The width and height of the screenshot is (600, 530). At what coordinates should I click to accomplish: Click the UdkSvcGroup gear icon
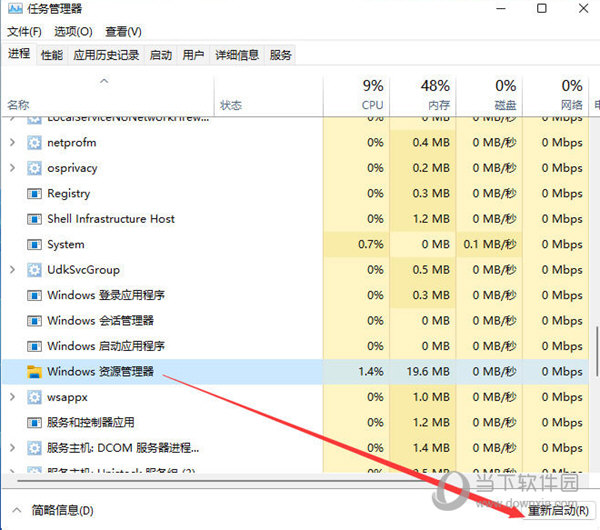(34, 270)
